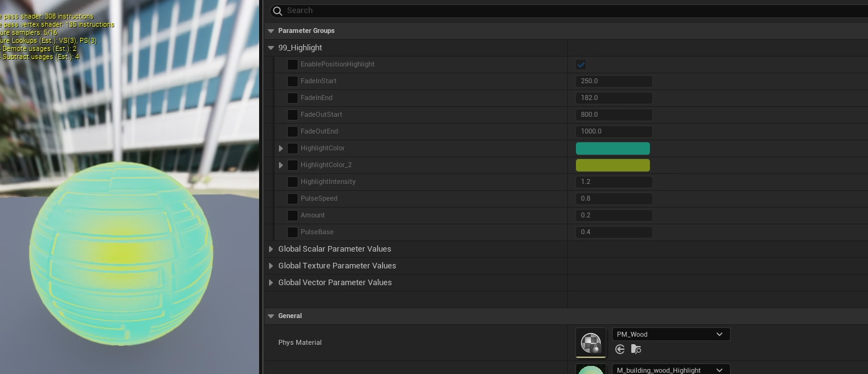Uncheck the EnablePositionHighlight value checkbox
Screen dimensions: 868x374
(x=581, y=65)
